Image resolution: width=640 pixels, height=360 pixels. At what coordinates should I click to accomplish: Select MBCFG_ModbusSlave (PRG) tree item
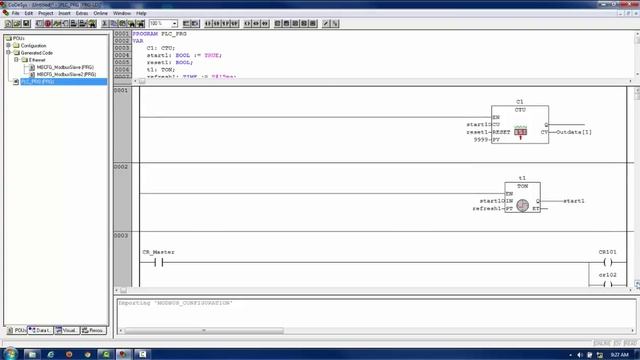[65, 67]
